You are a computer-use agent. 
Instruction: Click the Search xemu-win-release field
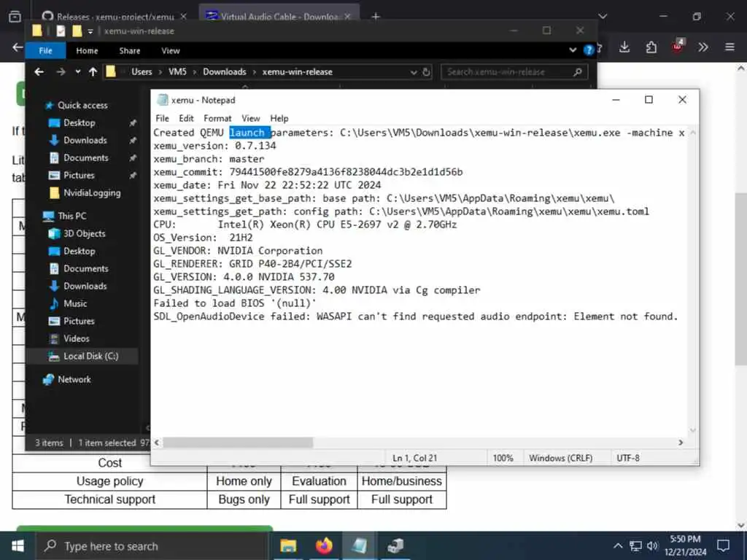pos(514,72)
